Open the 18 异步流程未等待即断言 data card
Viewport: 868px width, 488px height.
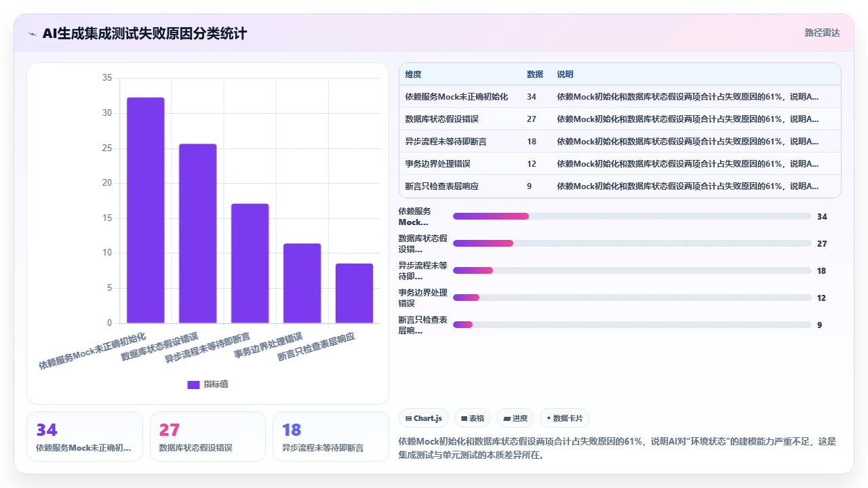(x=331, y=436)
